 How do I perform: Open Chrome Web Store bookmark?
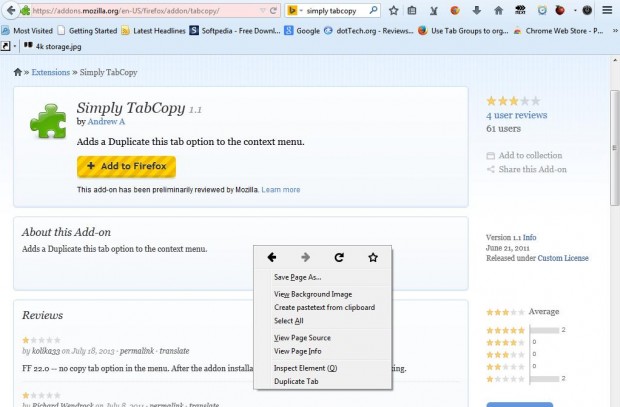[558, 30]
